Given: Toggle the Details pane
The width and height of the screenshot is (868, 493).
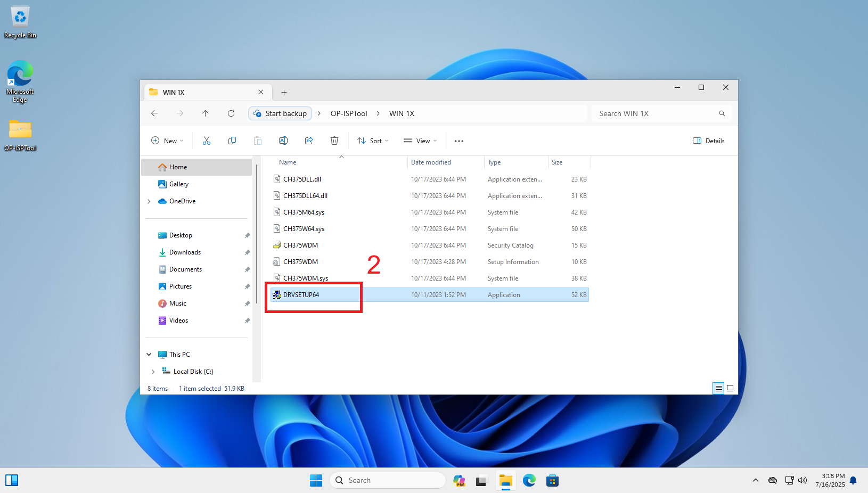Looking at the screenshot, I should (709, 141).
